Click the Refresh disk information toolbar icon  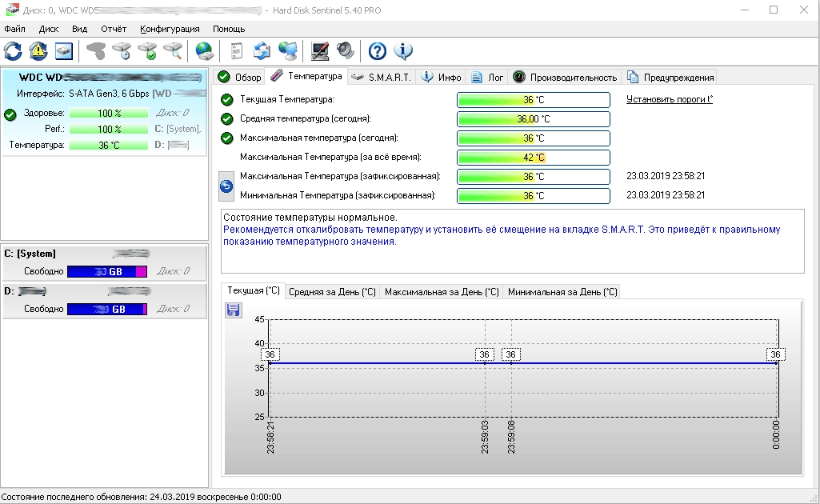[x=13, y=50]
